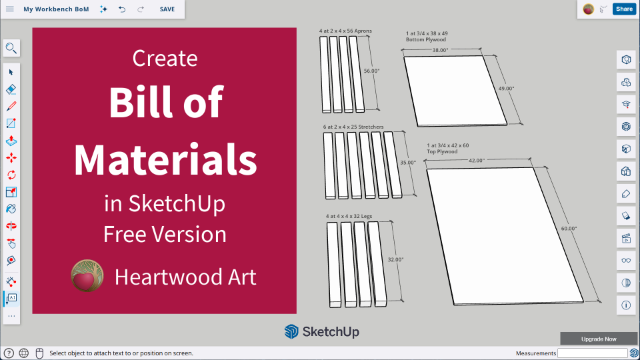The width and height of the screenshot is (640, 360).
Task: Open the Display glasses panel
Action: (626, 260)
